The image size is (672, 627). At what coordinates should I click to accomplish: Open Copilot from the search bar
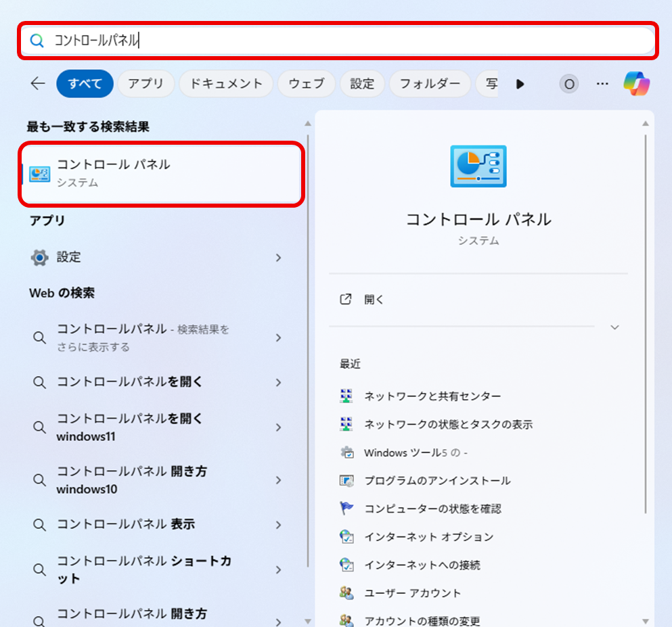[x=637, y=83]
